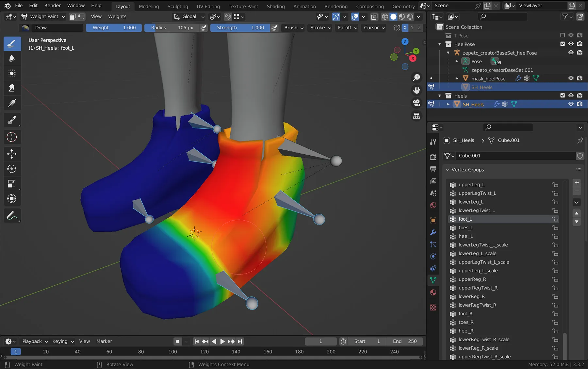Select the Rotate tool
This screenshot has width=588, height=369.
[12, 169]
